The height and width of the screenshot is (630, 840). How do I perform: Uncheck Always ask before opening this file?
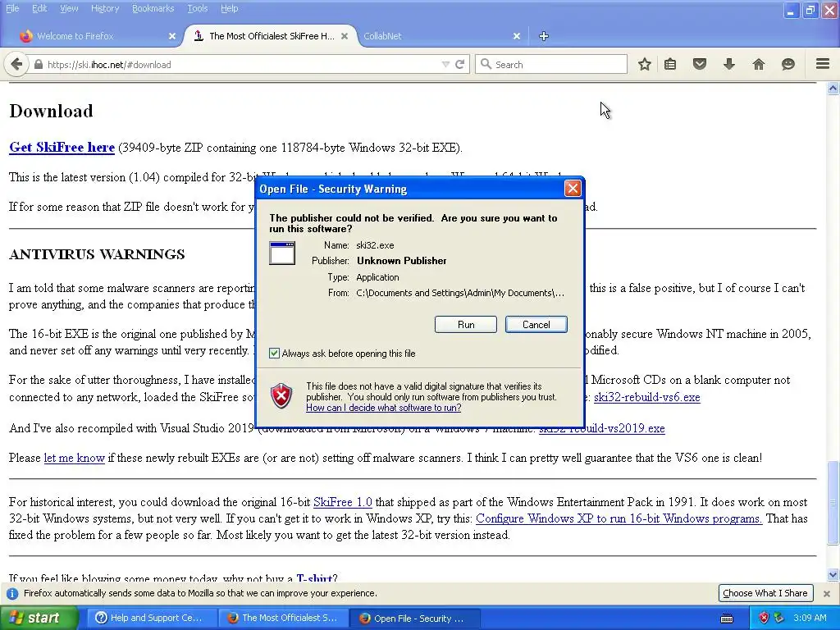pyautogui.click(x=274, y=353)
